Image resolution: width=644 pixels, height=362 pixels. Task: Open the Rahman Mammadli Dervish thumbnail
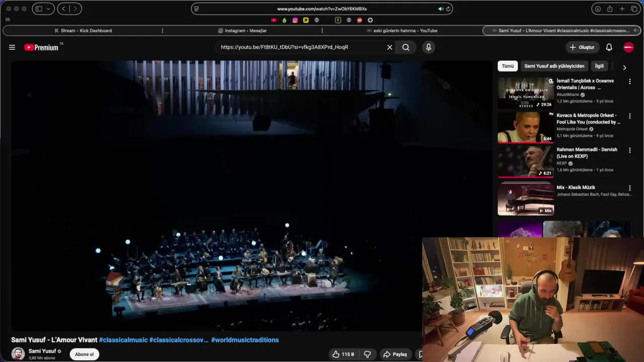(525, 161)
